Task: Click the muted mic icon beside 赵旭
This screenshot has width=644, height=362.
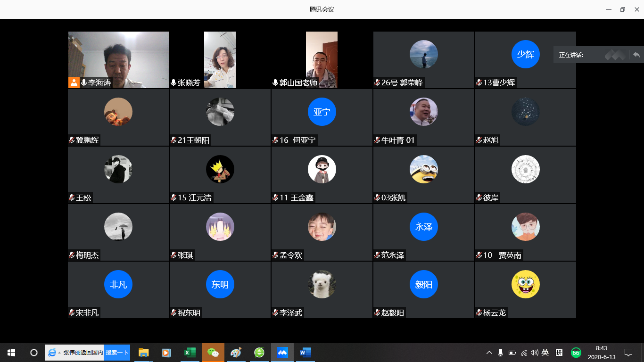Action: click(x=479, y=140)
